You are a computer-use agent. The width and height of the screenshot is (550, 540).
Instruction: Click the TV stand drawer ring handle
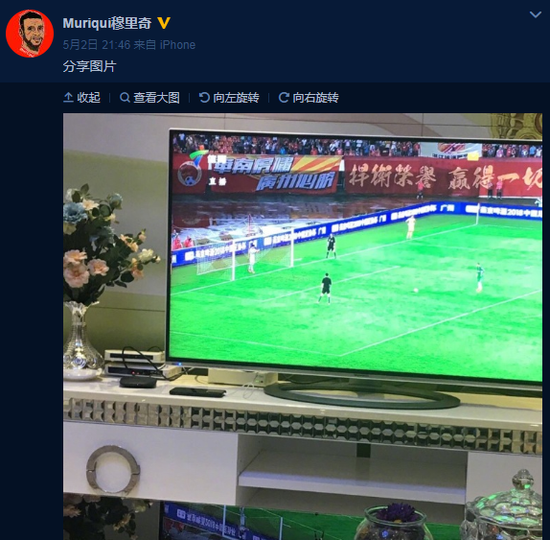[x=113, y=470]
